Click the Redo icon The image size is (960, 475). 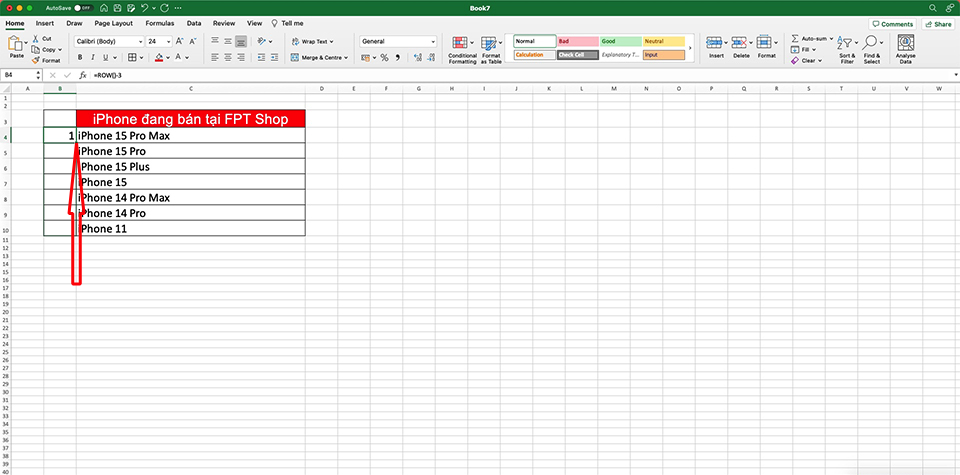point(164,8)
